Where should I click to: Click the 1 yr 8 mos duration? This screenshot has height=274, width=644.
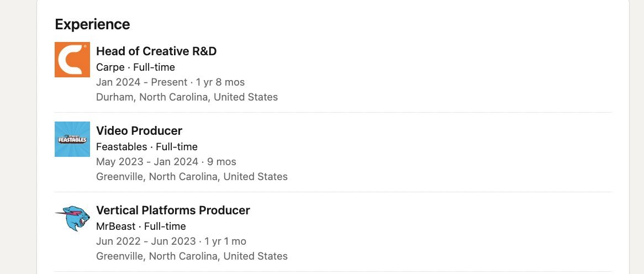point(220,82)
